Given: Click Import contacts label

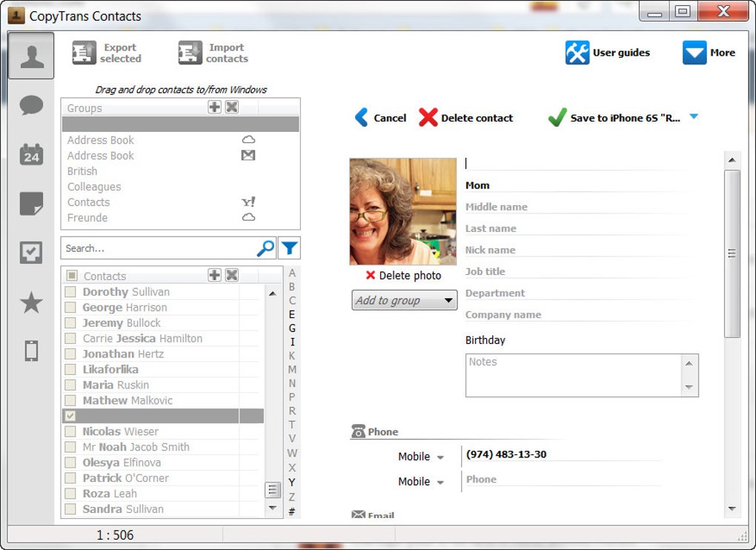Looking at the screenshot, I should [227, 53].
